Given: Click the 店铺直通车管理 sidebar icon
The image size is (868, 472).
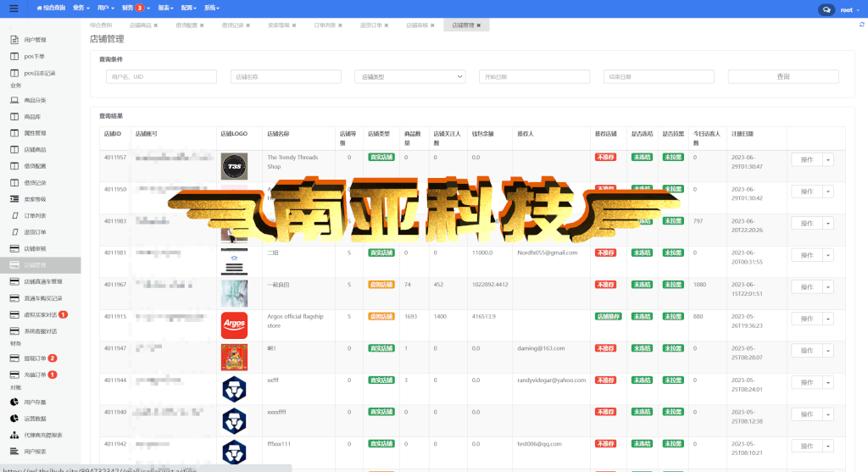Looking at the screenshot, I should pos(14,281).
